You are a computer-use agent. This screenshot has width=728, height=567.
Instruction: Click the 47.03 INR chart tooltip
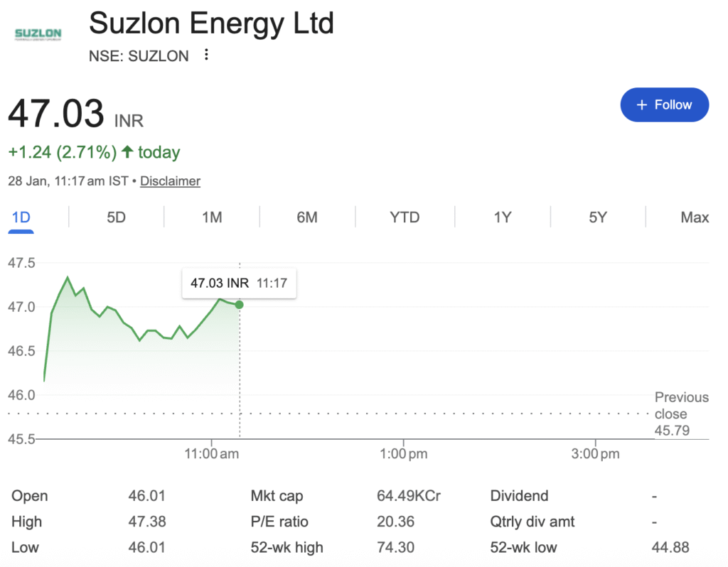click(x=238, y=283)
